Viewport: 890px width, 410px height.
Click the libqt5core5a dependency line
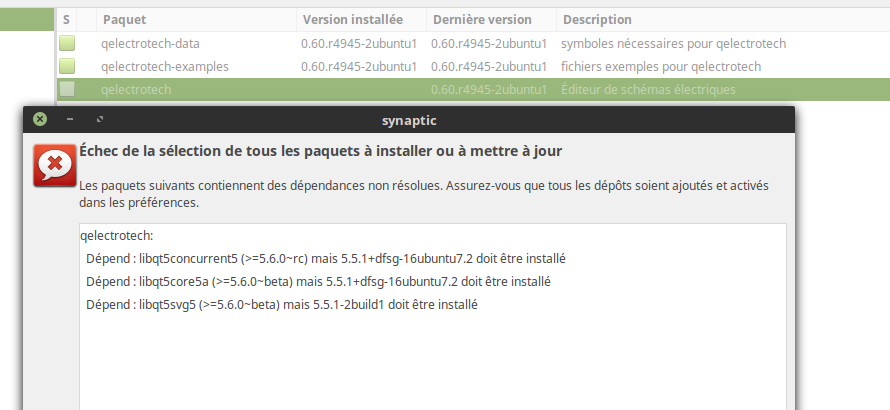click(x=318, y=281)
